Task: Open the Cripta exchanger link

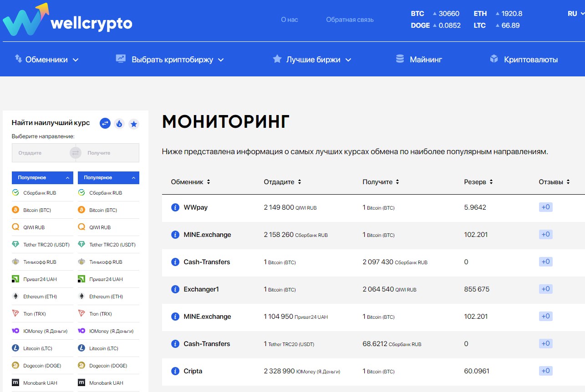Action: [x=193, y=371]
